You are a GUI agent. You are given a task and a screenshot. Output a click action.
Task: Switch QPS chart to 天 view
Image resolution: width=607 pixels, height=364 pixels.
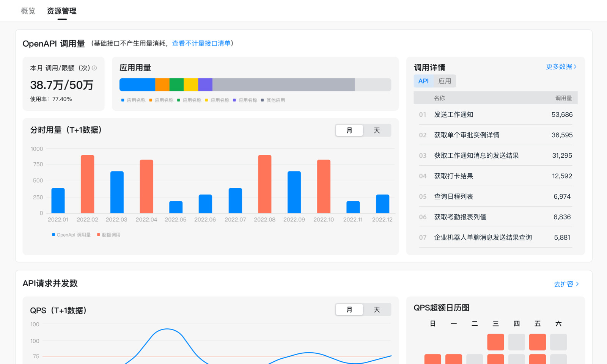(377, 310)
